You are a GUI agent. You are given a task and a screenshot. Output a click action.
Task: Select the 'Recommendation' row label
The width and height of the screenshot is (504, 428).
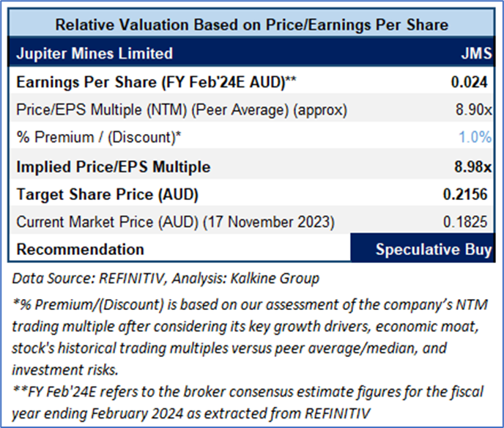click(81, 249)
